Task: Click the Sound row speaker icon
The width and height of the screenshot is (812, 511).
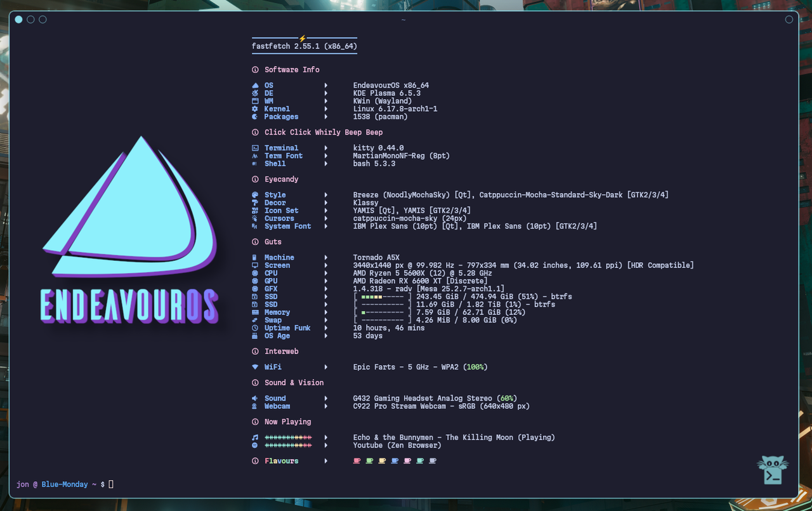Action: [x=255, y=399]
